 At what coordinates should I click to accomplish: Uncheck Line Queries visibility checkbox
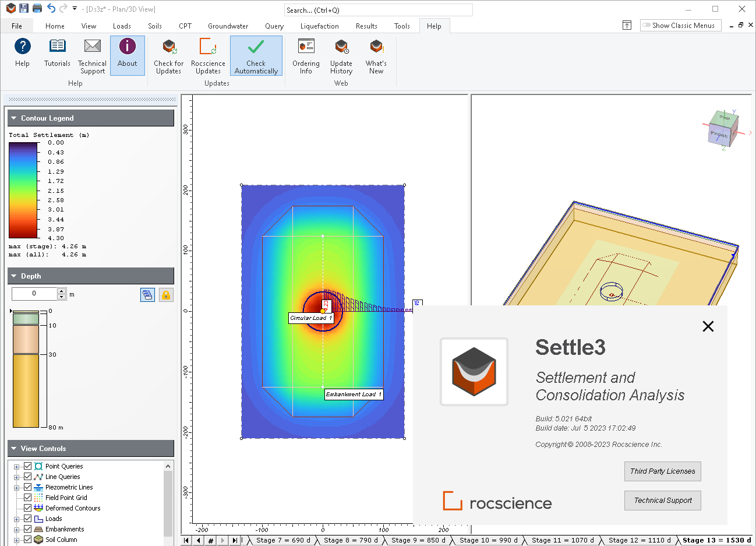coord(27,477)
